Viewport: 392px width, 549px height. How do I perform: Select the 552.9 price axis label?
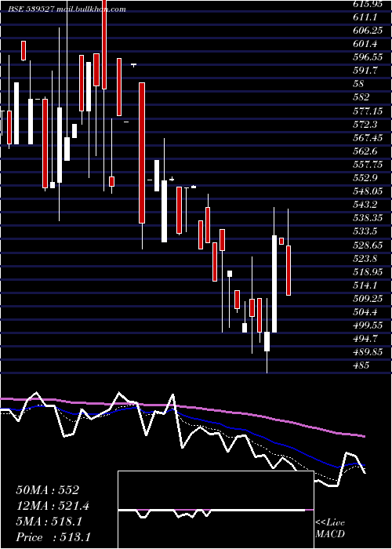coord(366,178)
